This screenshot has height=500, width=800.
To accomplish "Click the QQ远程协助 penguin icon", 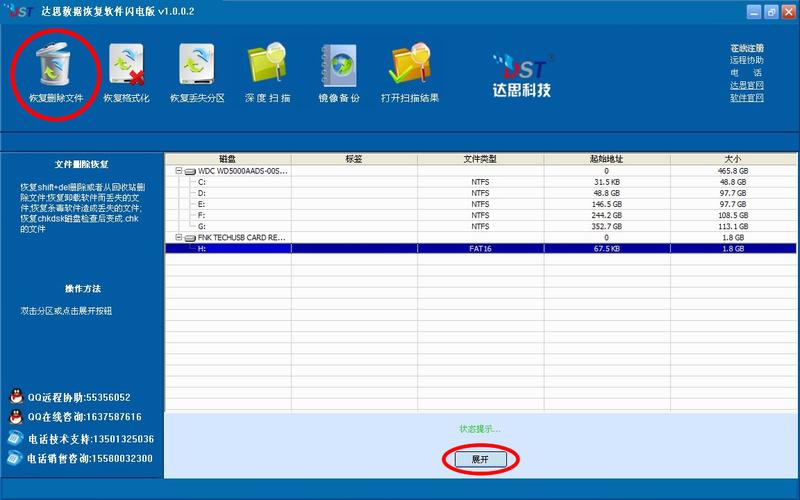I will (x=16, y=396).
